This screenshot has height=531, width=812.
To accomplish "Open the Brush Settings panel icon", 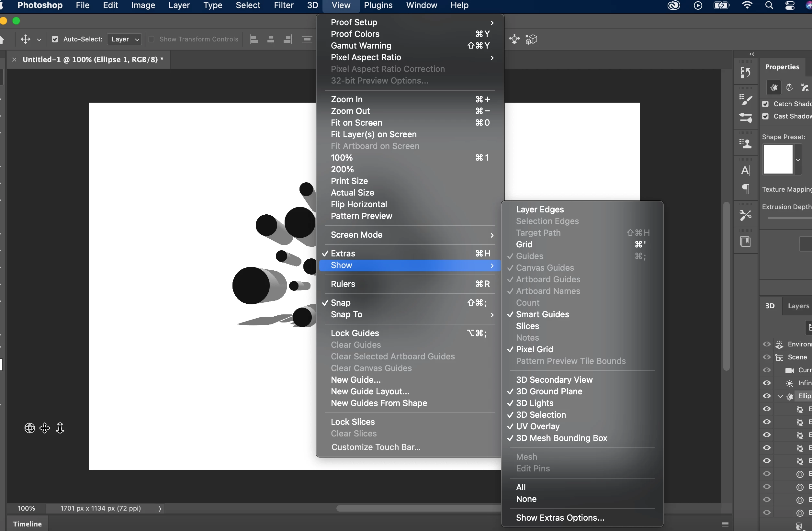I will tap(746, 100).
